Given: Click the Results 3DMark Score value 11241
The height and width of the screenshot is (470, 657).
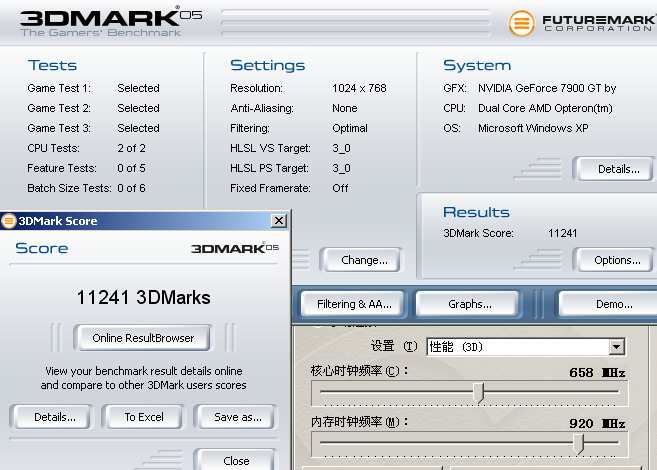Looking at the screenshot, I should (562, 233).
